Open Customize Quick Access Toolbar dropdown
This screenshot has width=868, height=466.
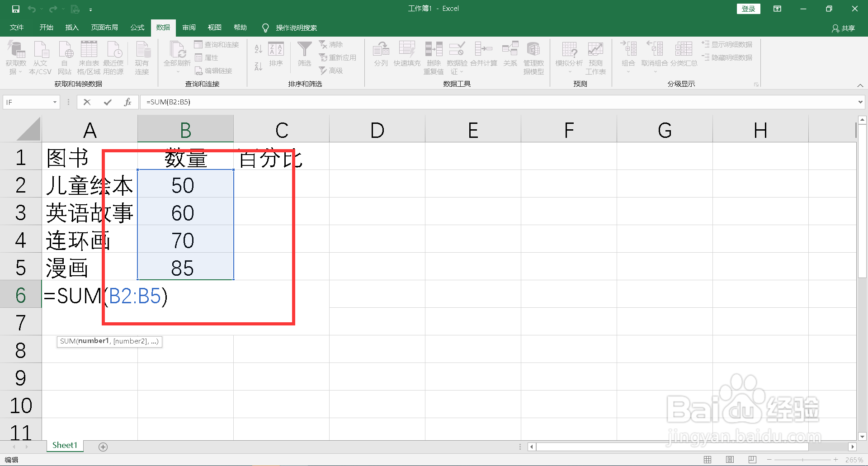90,9
